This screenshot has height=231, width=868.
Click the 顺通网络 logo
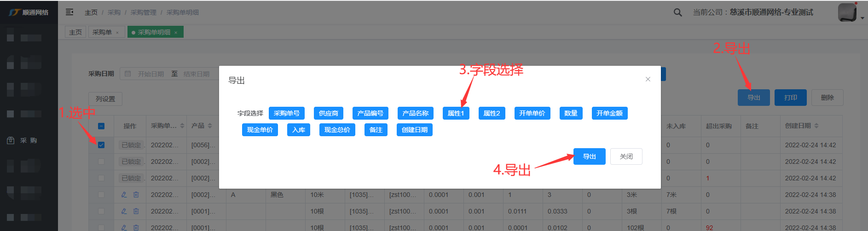coord(29,12)
